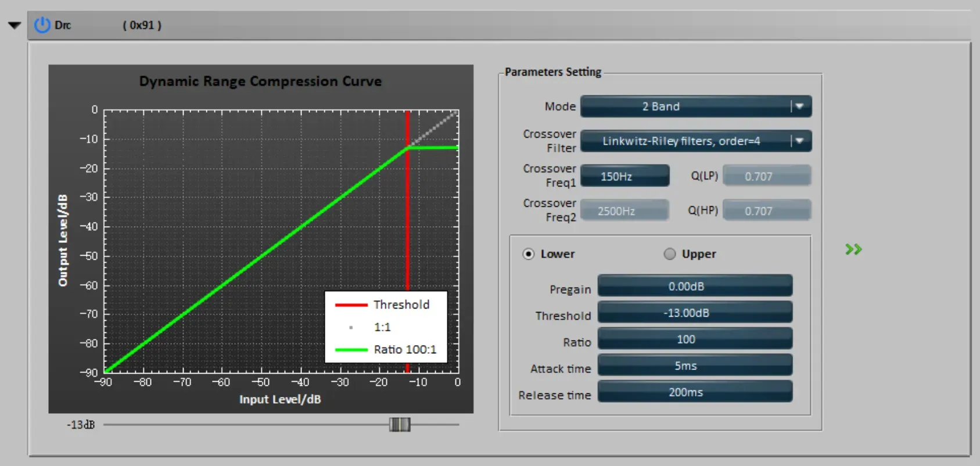The height and width of the screenshot is (466, 980).
Task: Click the 1:1 legend entry
Action: coord(369,327)
